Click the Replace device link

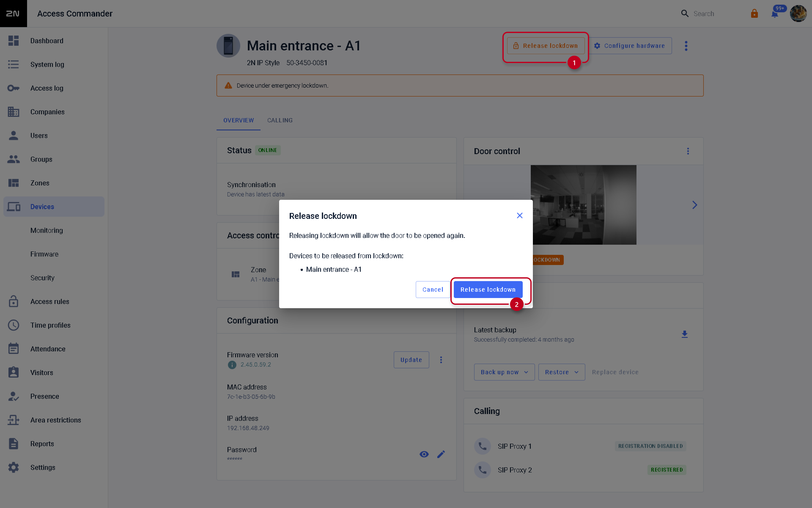click(615, 372)
